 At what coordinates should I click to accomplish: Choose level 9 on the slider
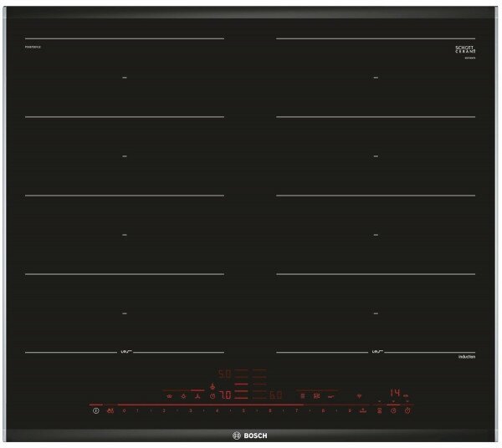(350, 410)
